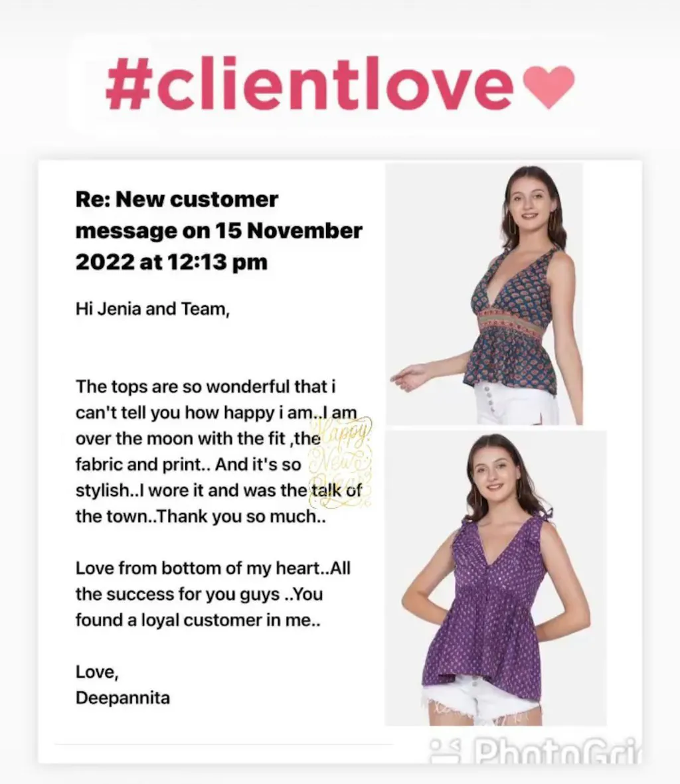The height and width of the screenshot is (784, 680).
Task: Click the greeting 'Hi Jenia and Team,'
Action: tap(153, 309)
